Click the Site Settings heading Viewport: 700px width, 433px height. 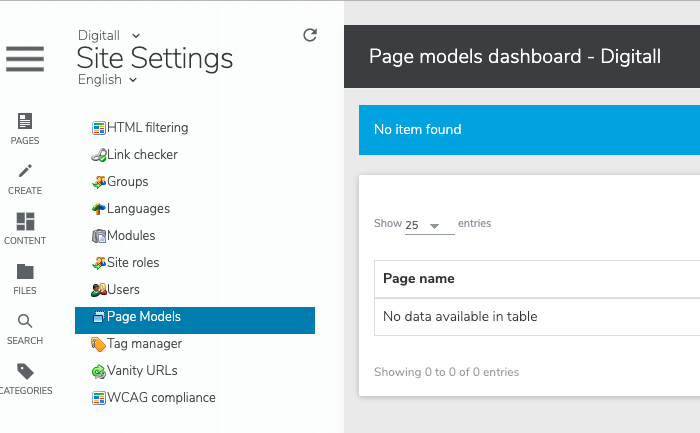point(154,58)
